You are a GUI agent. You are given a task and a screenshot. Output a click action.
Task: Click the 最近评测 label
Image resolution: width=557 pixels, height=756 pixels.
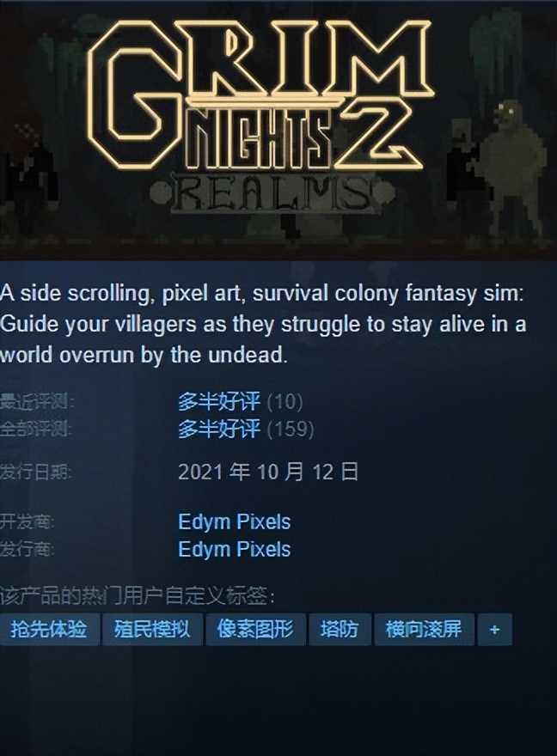point(37,401)
